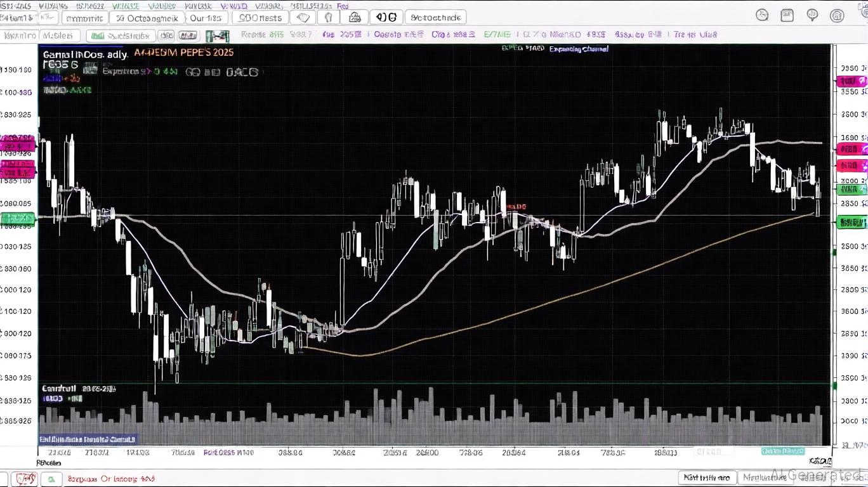
Task: Click the square calendar-like icon at top right
Action: tap(787, 16)
